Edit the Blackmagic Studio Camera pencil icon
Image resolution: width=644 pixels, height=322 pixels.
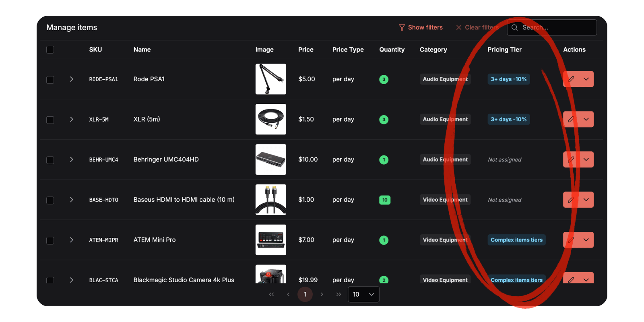[x=571, y=278]
